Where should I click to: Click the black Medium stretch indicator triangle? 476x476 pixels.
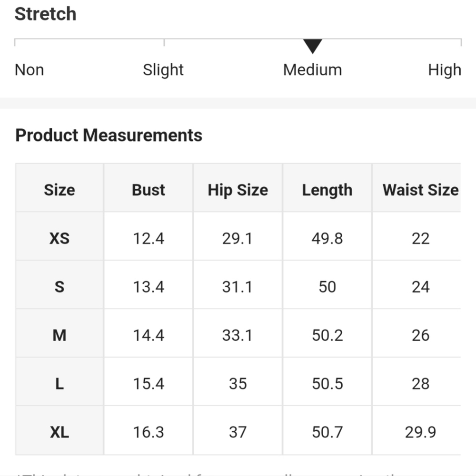(x=313, y=46)
